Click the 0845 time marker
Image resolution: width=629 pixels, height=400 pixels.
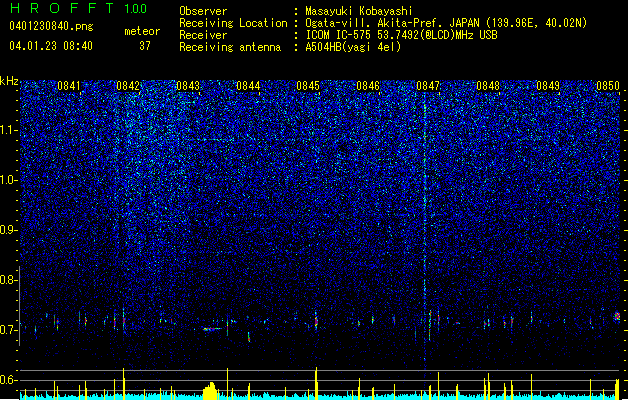(308, 86)
